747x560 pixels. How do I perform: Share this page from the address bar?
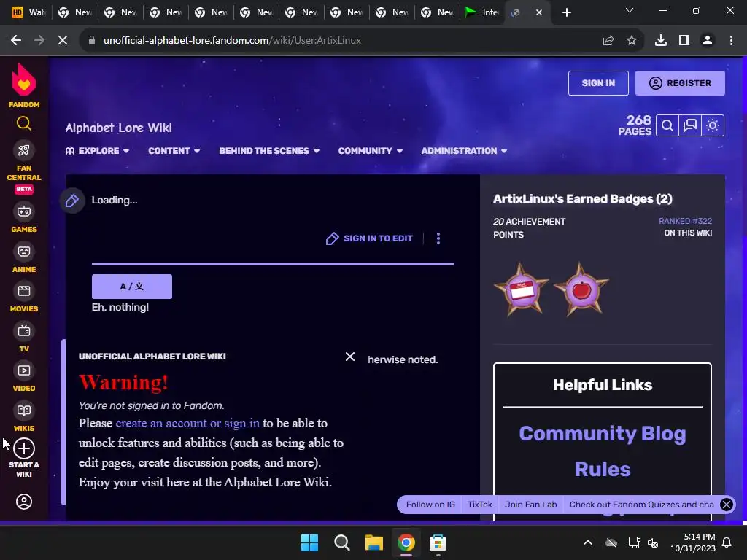(608, 41)
